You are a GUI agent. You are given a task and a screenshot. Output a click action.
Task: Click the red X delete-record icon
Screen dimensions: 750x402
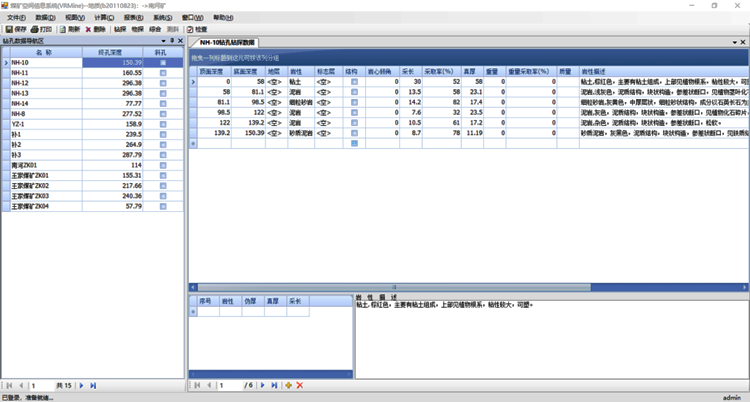(x=300, y=385)
